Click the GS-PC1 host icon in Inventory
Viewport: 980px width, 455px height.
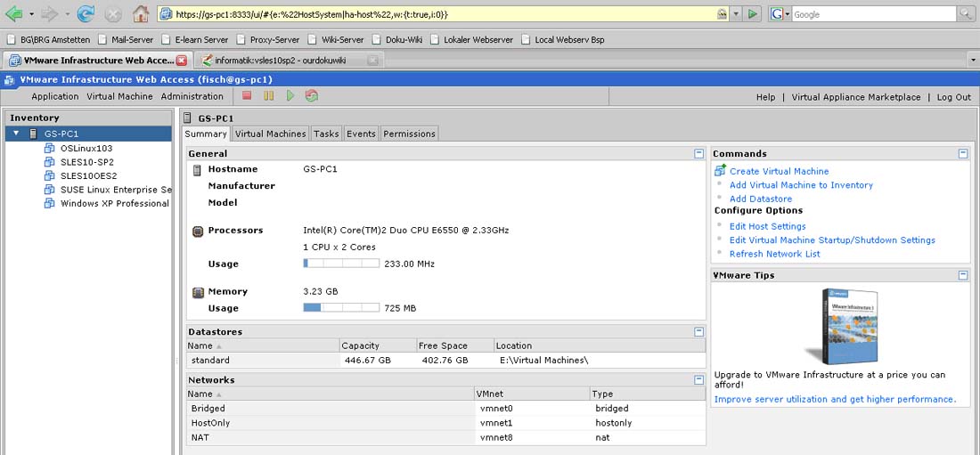[32, 134]
